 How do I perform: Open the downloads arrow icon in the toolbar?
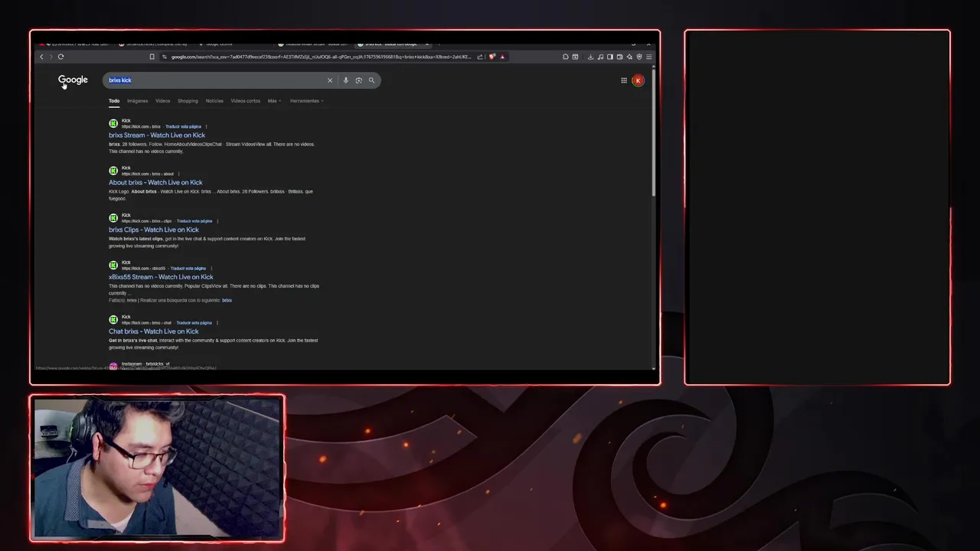click(590, 57)
